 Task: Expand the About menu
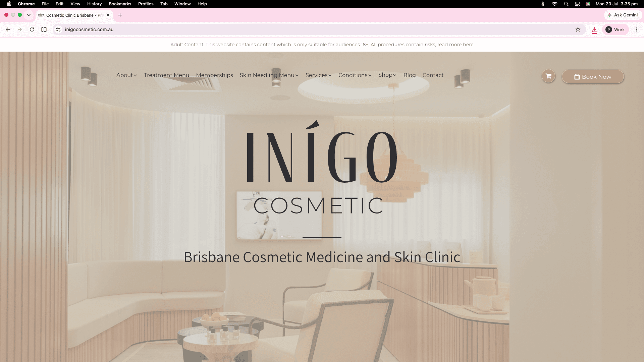pyautogui.click(x=126, y=75)
